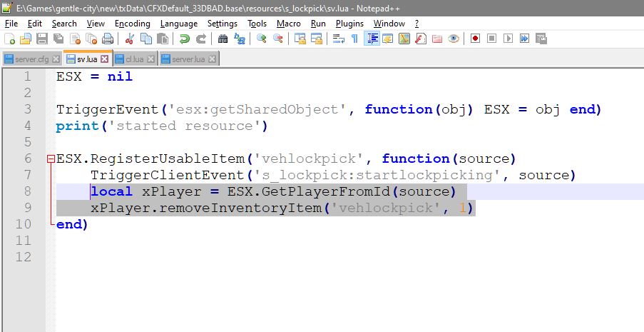Open the View menu
The height and width of the screenshot is (332, 644).
(x=96, y=24)
